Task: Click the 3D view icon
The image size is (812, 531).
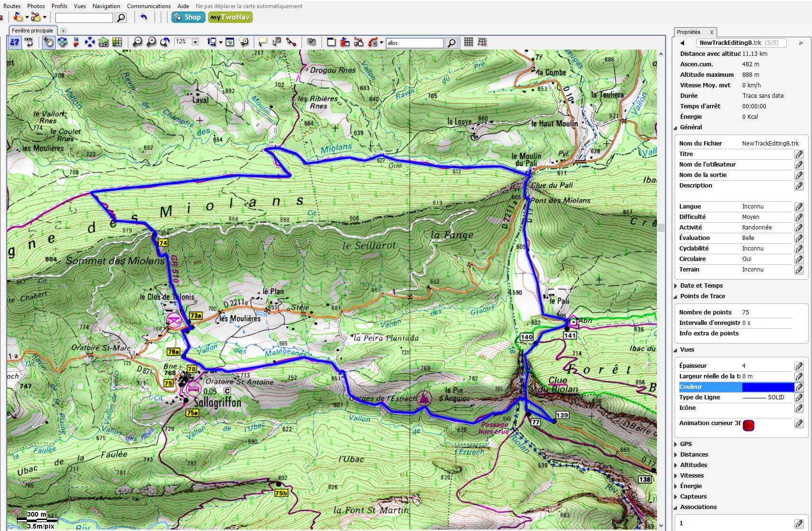Action: click(103, 42)
